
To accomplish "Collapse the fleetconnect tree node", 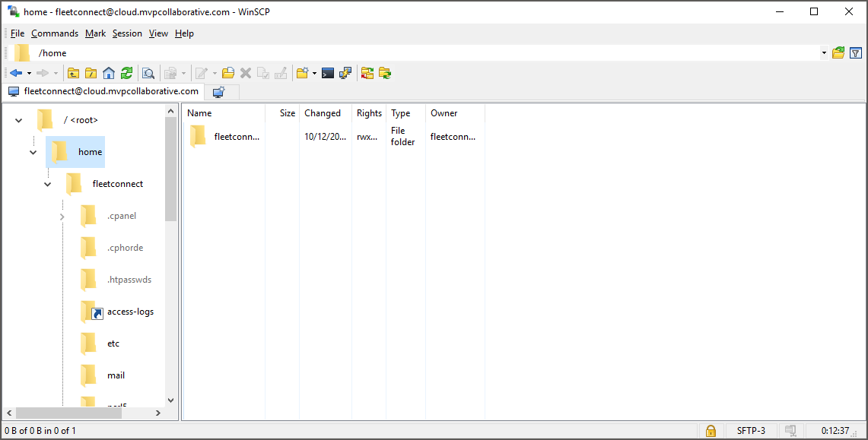I will tap(47, 183).
